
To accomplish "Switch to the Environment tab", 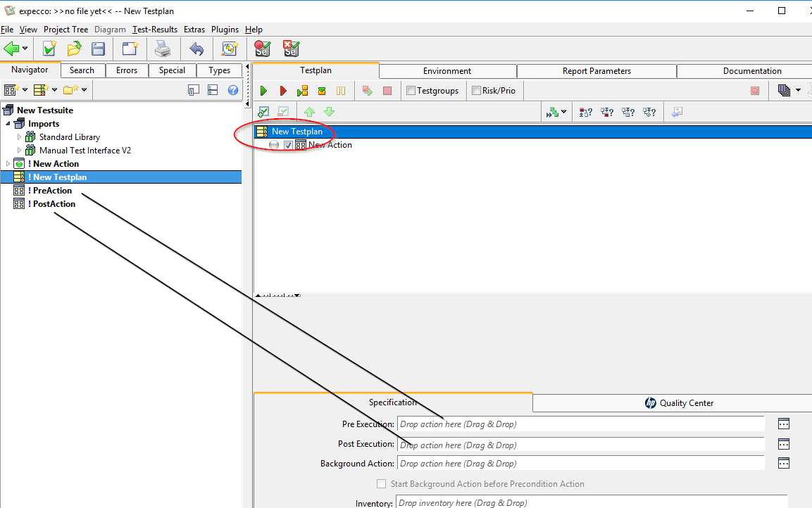I will [x=446, y=71].
